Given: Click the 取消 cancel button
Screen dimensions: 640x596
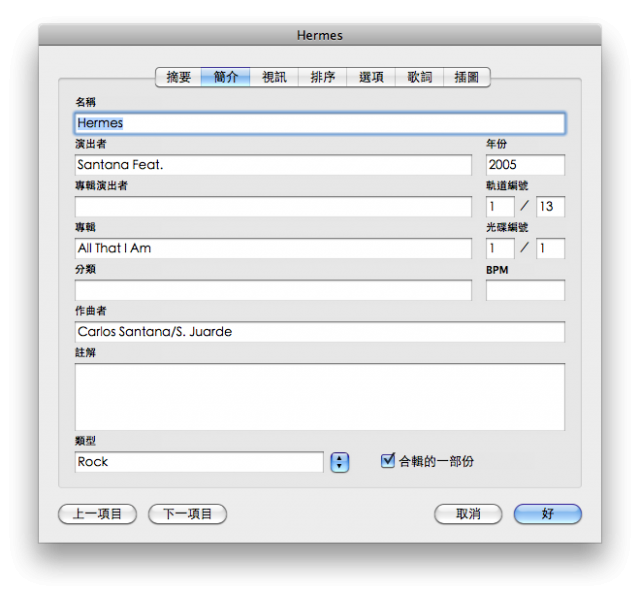Looking at the screenshot, I should (468, 514).
